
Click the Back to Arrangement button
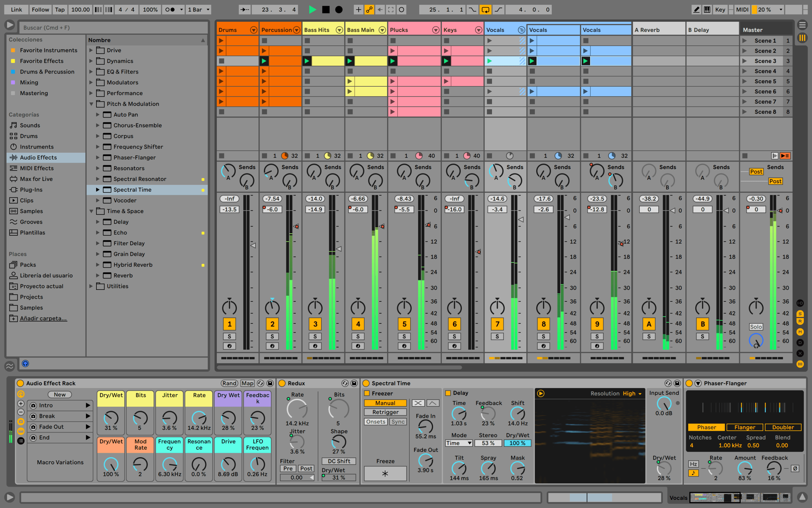785,156
